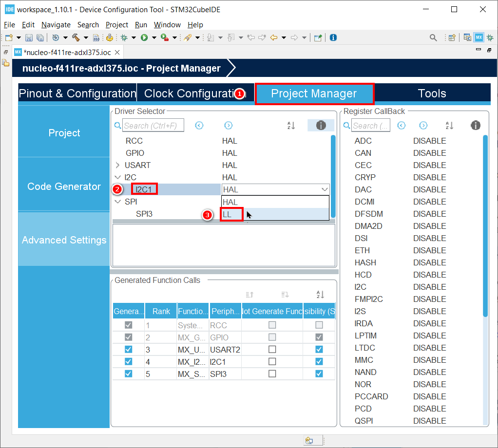Image resolution: width=498 pixels, height=448 pixels.
Task: Click the status bar icon at bottom
Action: [x=309, y=440]
